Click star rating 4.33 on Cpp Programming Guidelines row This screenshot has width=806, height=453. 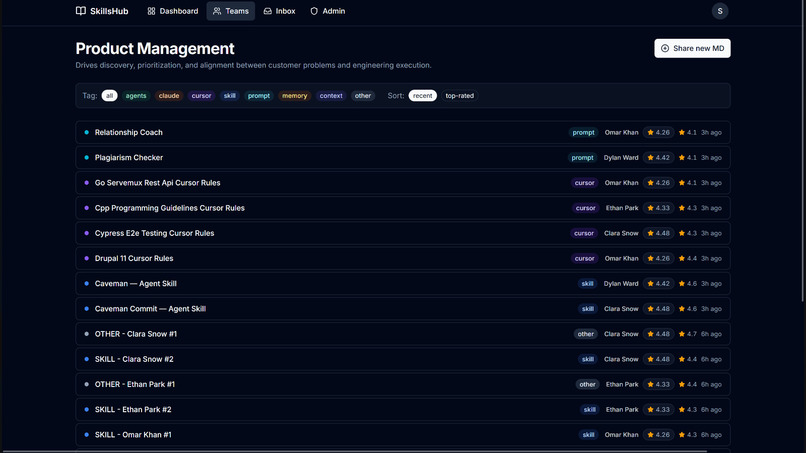click(658, 208)
